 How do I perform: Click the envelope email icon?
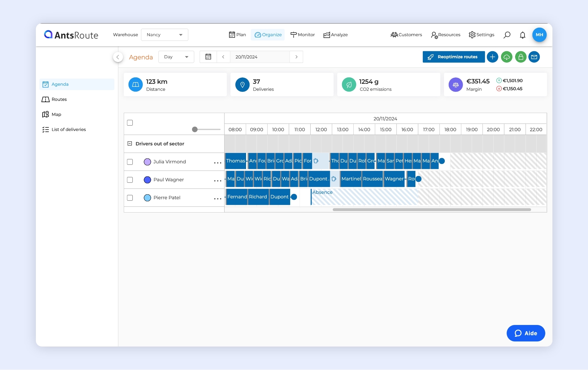tap(534, 57)
